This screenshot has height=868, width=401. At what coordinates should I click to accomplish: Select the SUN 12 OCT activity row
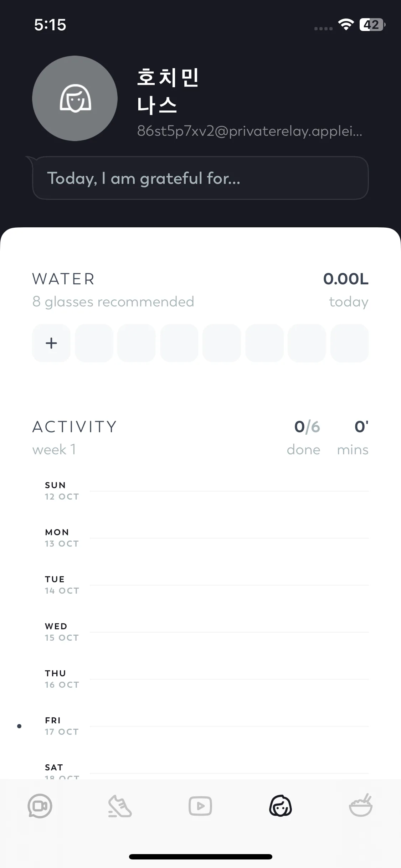tap(207, 491)
